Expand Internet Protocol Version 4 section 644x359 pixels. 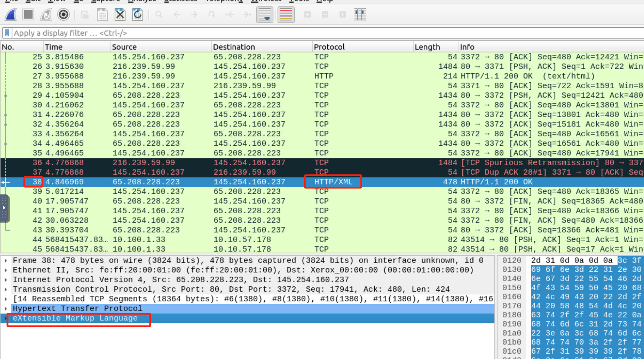6,280
